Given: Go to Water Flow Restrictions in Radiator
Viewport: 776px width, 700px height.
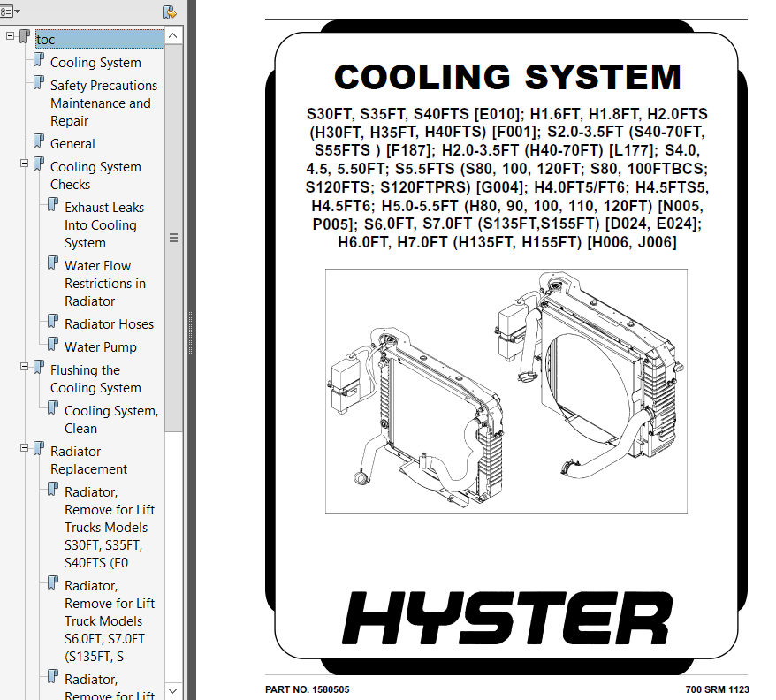Looking at the screenshot, I should [105, 283].
